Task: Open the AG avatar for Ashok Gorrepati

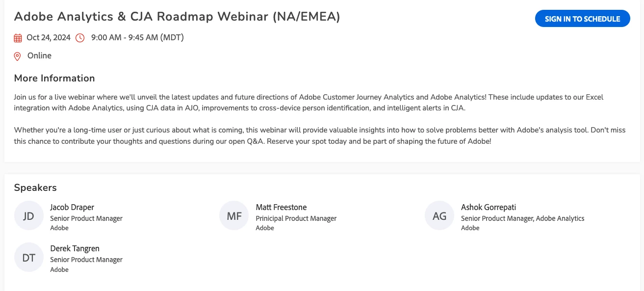Action: 439,216
